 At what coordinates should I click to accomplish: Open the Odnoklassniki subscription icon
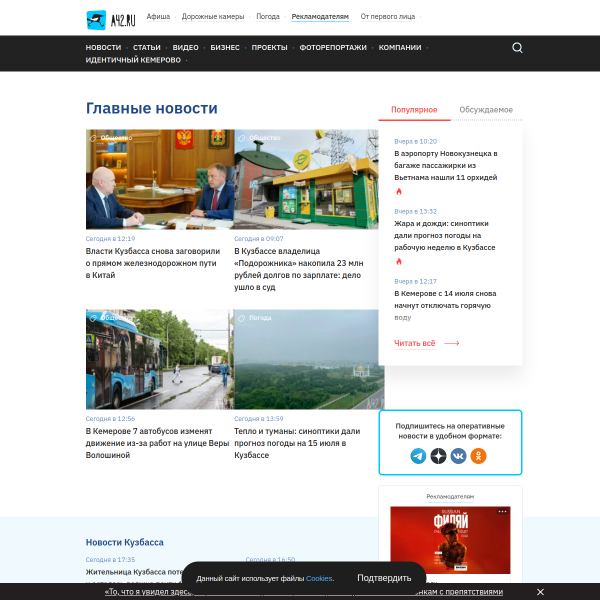(478, 456)
